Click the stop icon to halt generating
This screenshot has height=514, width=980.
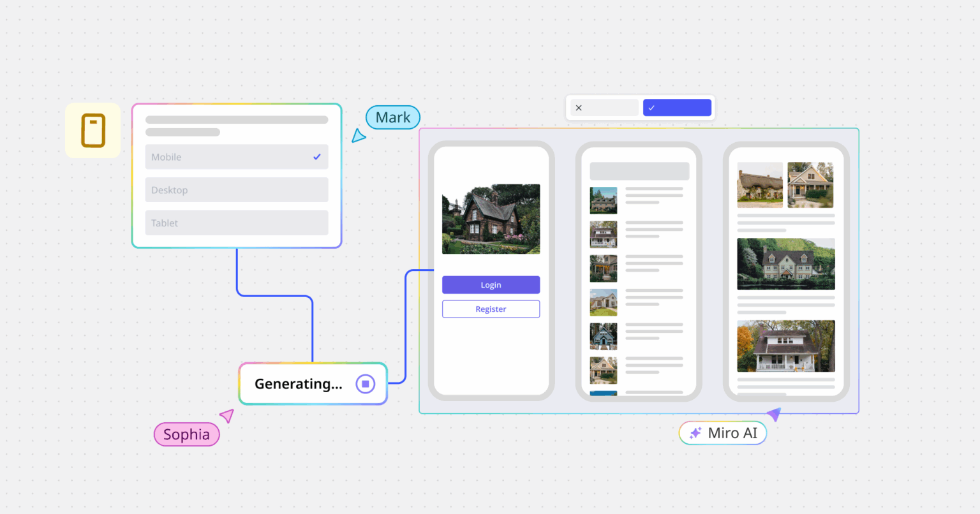tap(365, 383)
